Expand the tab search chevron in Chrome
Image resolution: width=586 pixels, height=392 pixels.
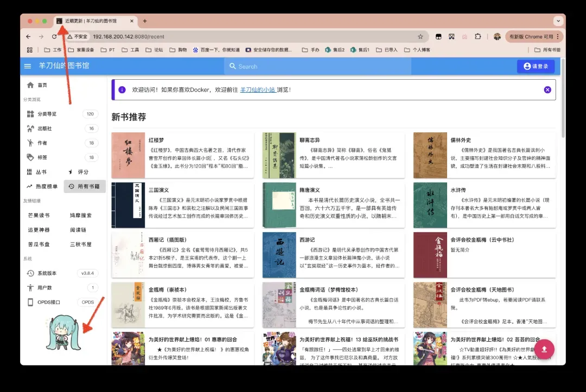click(558, 21)
